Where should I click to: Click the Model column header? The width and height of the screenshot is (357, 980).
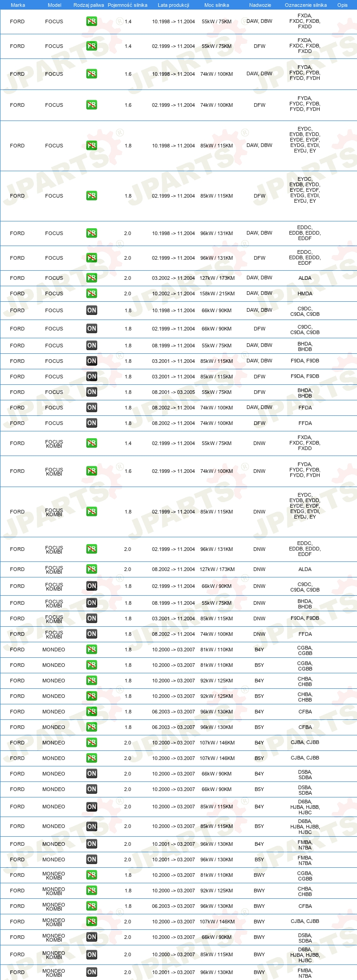(54, 5)
